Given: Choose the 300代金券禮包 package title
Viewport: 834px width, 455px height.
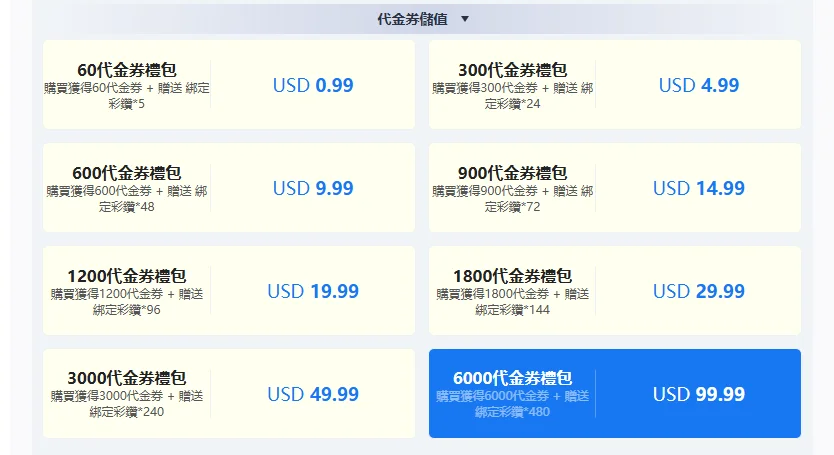Looking at the screenshot, I should point(512,70).
